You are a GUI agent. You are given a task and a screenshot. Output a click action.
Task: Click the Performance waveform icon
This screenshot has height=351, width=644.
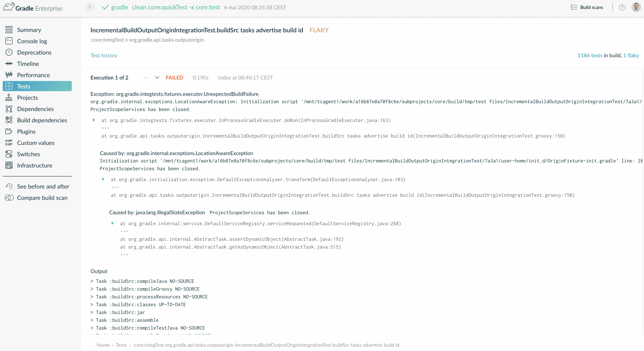(x=9, y=75)
